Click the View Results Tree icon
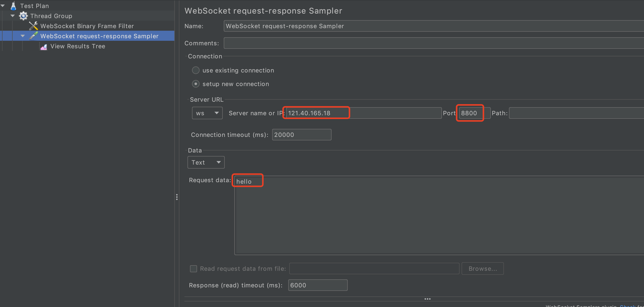 click(44, 47)
